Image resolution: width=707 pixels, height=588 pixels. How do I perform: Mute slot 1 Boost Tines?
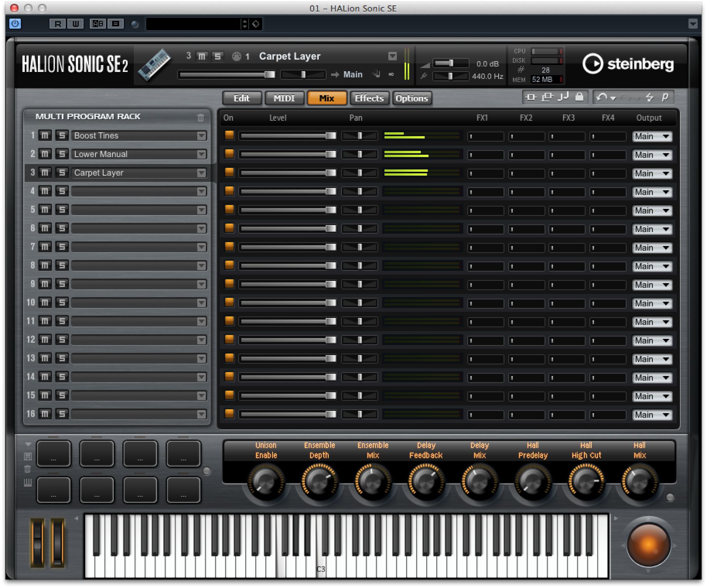[x=45, y=135]
